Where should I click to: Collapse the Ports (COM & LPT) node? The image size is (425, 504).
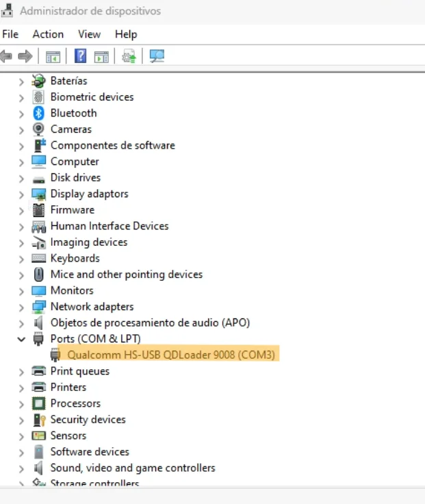(x=21, y=339)
